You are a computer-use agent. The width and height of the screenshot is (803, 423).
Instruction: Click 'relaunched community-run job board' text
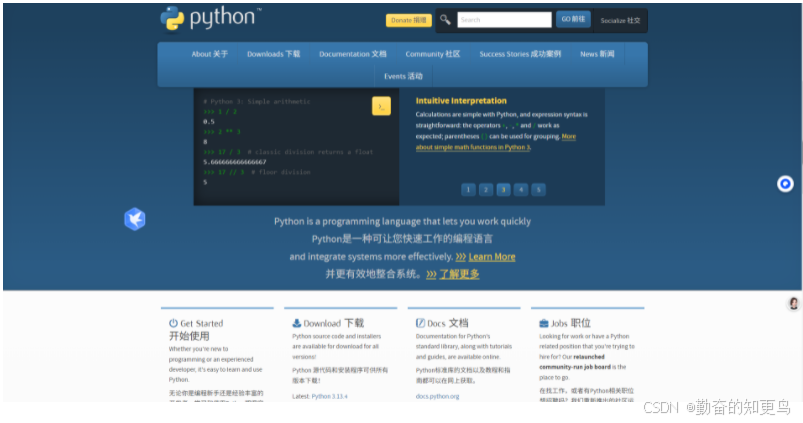click(x=575, y=362)
